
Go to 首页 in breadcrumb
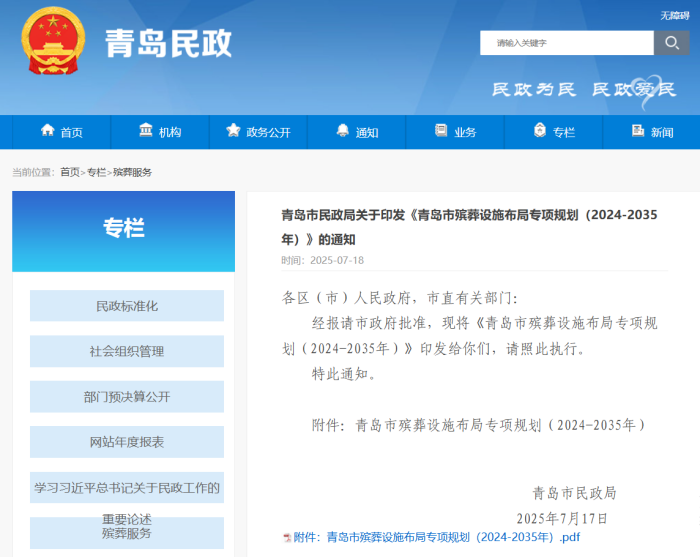point(69,172)
